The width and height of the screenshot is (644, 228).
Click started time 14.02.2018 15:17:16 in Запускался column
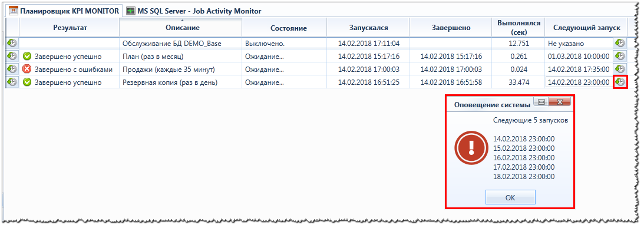tap(369, 57)
